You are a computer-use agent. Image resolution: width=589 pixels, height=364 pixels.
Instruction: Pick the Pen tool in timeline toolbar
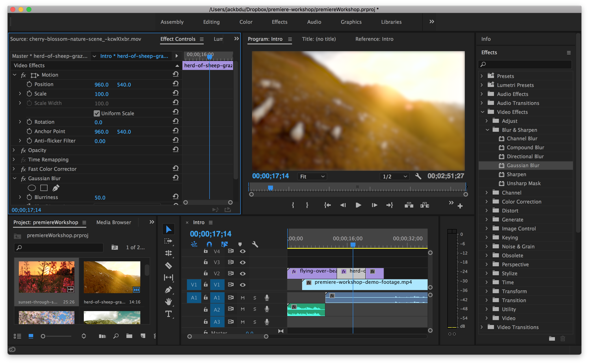(x=168, y=289)
